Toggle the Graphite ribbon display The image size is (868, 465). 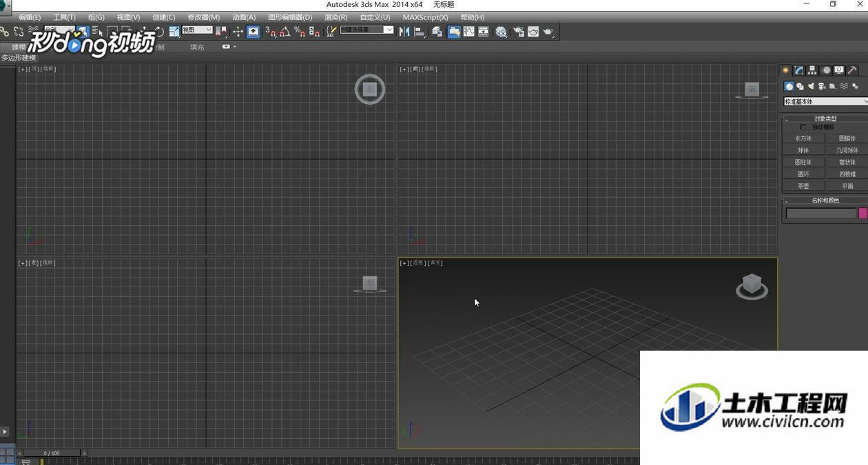(454, 31)
